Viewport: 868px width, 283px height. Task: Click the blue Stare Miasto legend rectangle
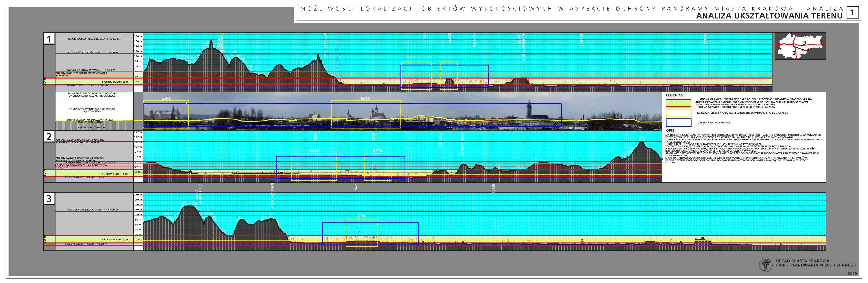(x=678, y=122)
